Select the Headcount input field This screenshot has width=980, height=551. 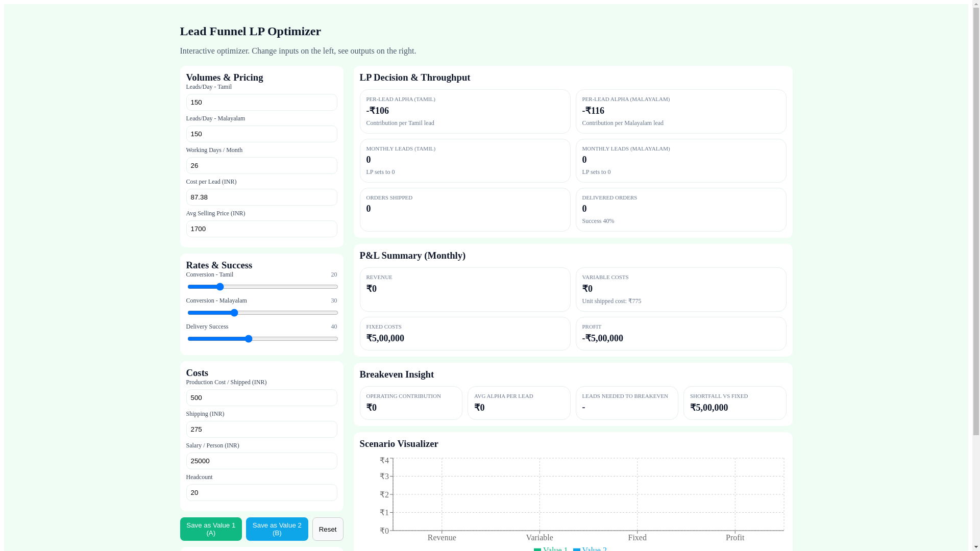(261, 492)
